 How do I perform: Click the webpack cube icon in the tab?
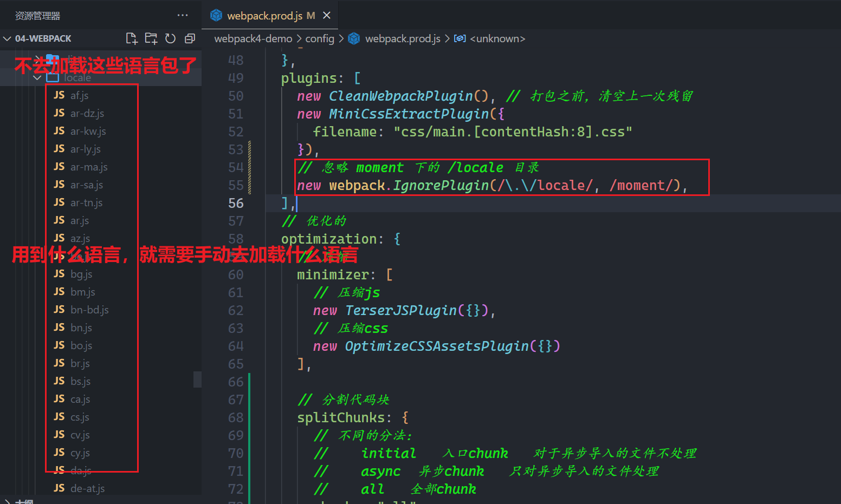[216, 15]
